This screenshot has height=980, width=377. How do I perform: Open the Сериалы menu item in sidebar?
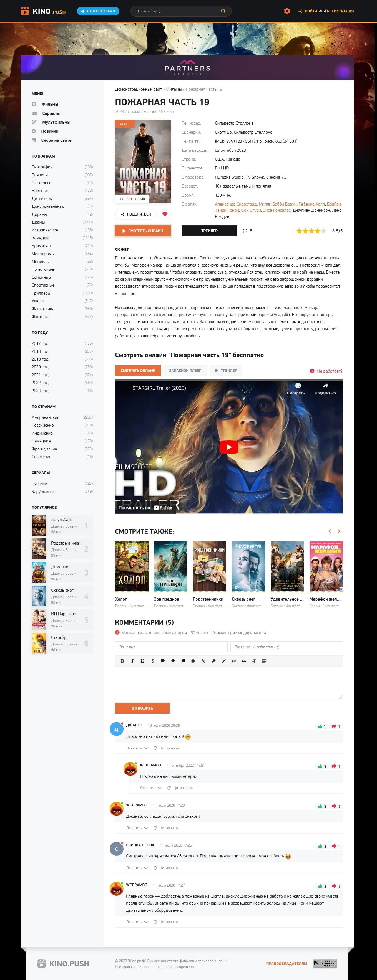51,113
